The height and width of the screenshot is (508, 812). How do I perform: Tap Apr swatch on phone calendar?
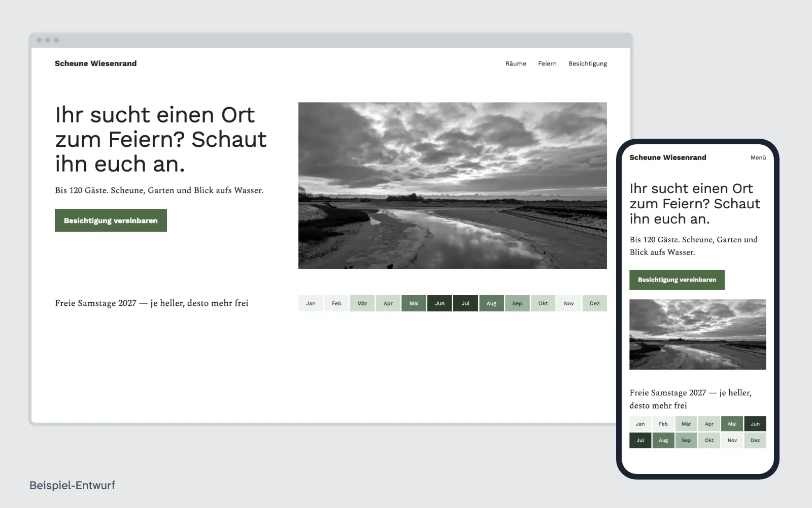coord(709,424)
